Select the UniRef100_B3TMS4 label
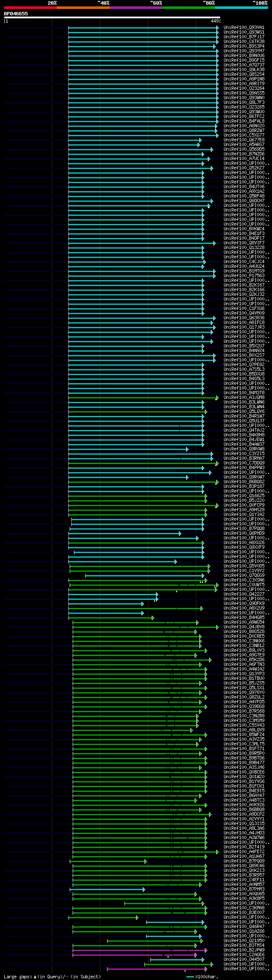272x980 pixels. point(244,946)
